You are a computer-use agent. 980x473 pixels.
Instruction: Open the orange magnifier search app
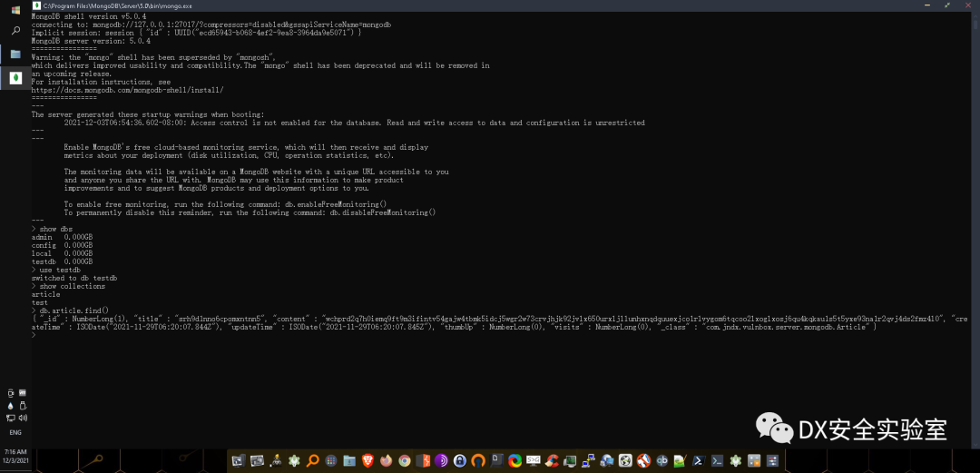coord(312,461)
